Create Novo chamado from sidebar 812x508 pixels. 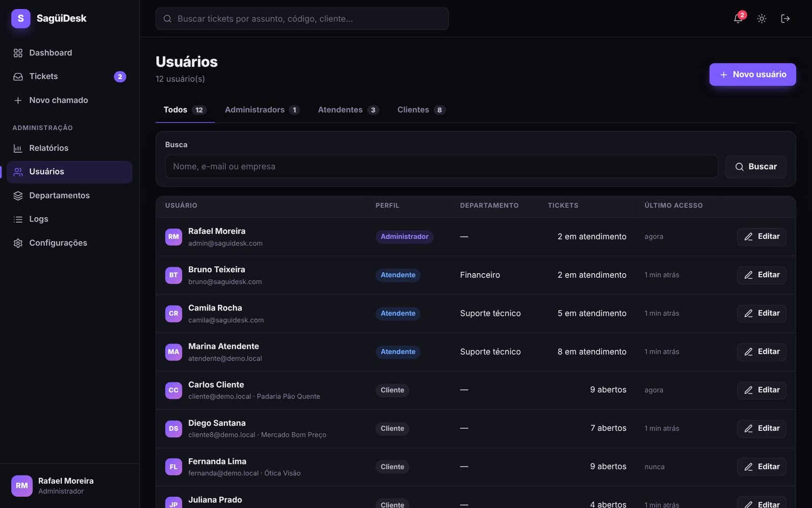(x=70, y=101)
